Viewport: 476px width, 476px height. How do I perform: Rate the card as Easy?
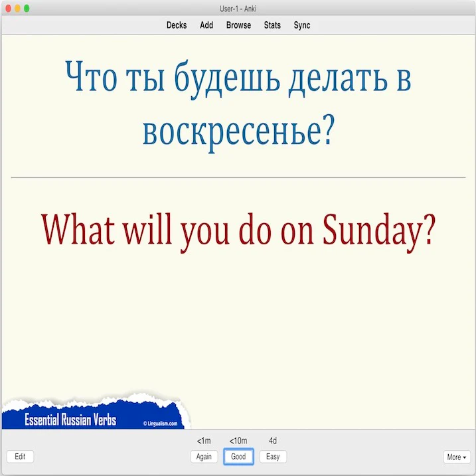[273, 457]
